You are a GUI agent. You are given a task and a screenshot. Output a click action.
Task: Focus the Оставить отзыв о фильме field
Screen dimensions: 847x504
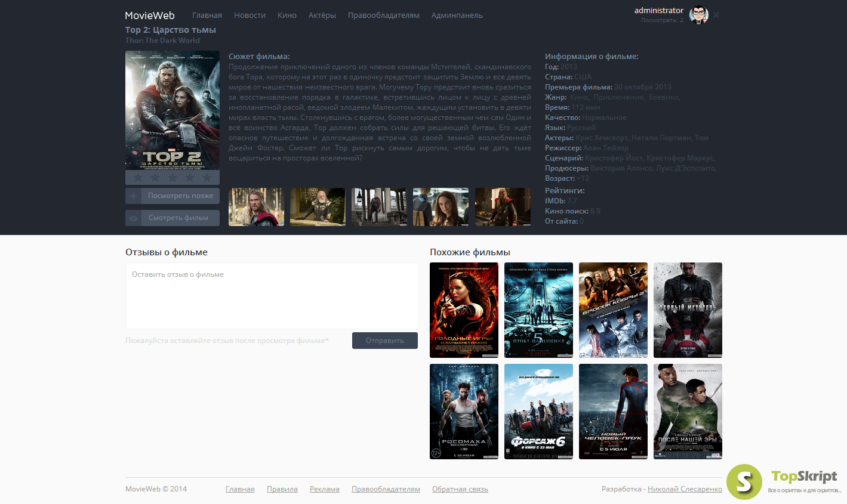tap(272, 296)
